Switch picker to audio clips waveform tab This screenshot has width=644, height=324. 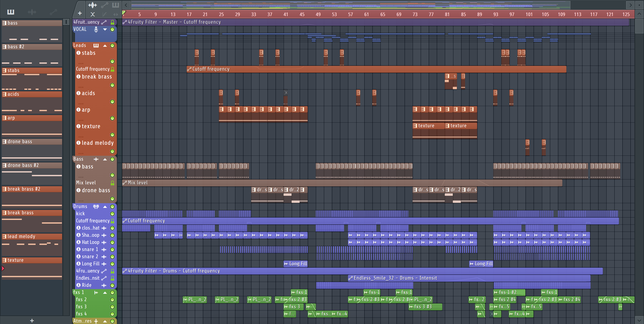[32, 12]
